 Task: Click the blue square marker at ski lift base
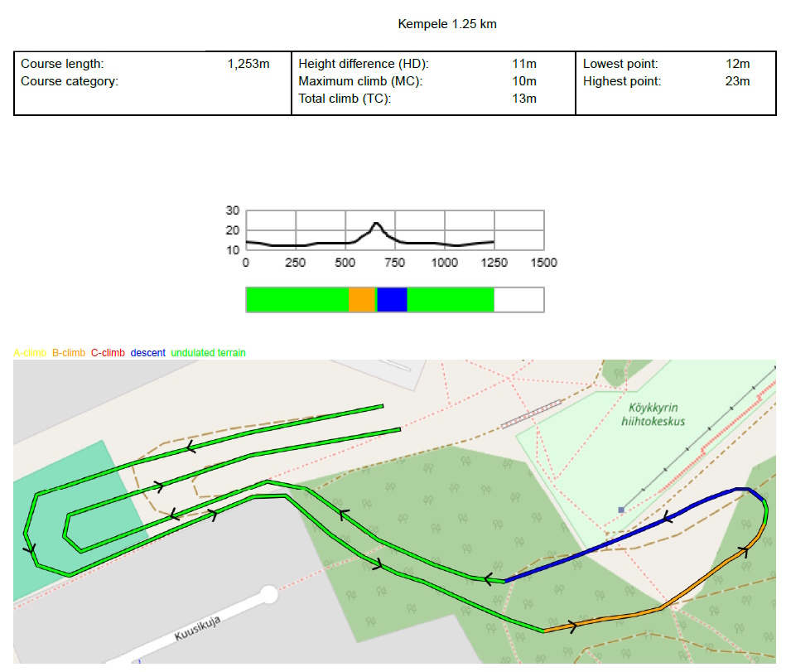[621, 510]
